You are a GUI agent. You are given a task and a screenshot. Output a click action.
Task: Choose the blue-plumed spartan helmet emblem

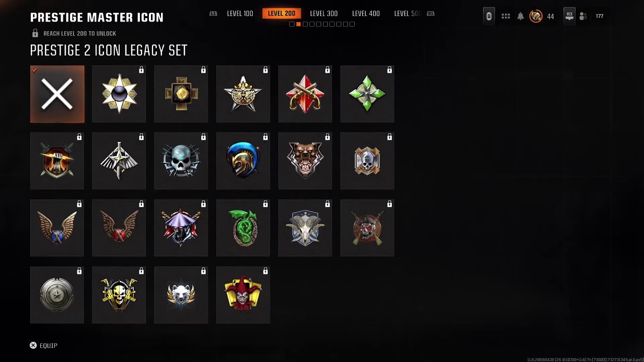point(244,161)
